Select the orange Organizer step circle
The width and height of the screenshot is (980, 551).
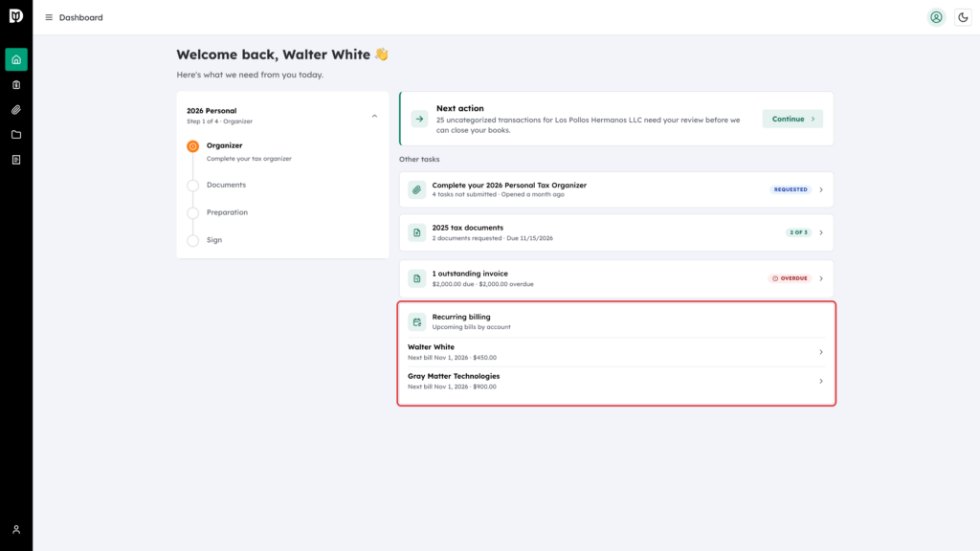[x=193, y=146]
